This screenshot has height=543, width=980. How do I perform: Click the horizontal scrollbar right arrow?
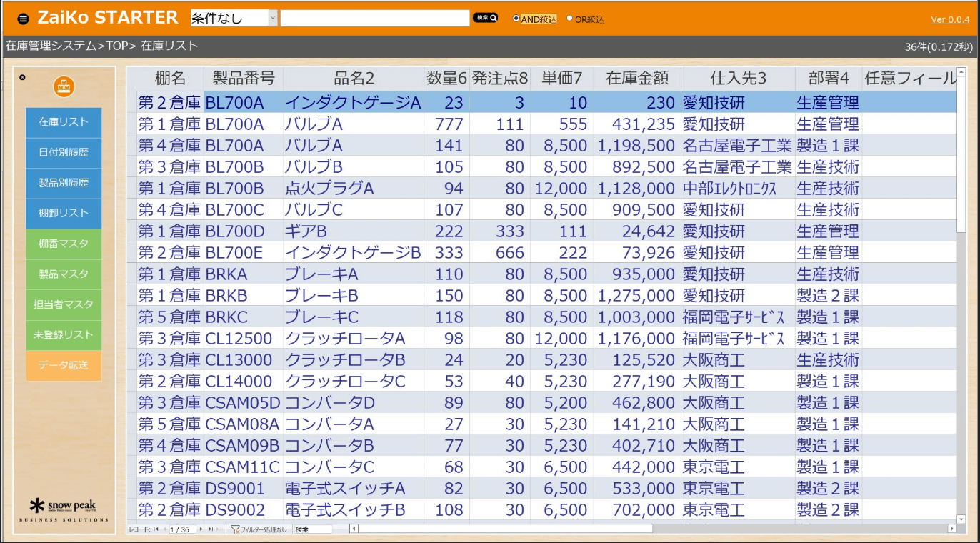point(951,529)
